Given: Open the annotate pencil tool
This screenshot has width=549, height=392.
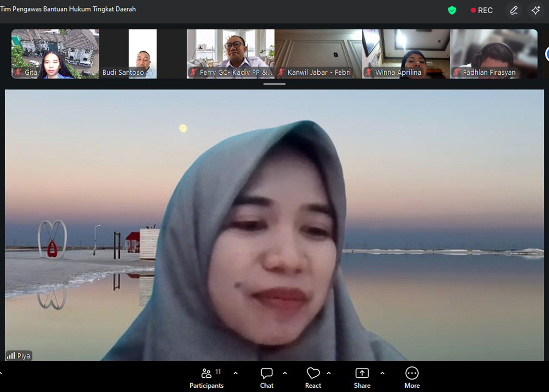Looking at the screenshot, I should 514,10.
